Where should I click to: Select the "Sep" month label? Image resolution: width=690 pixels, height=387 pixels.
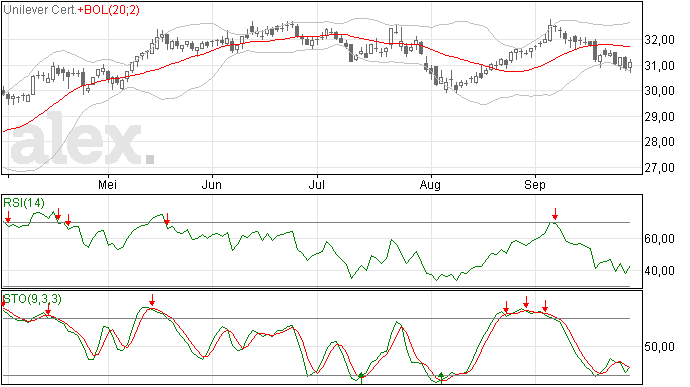coord(535,185)
